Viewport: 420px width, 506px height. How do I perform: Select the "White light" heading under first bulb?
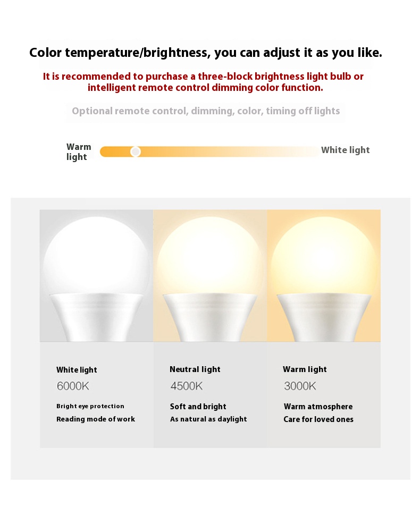(77, 370)
